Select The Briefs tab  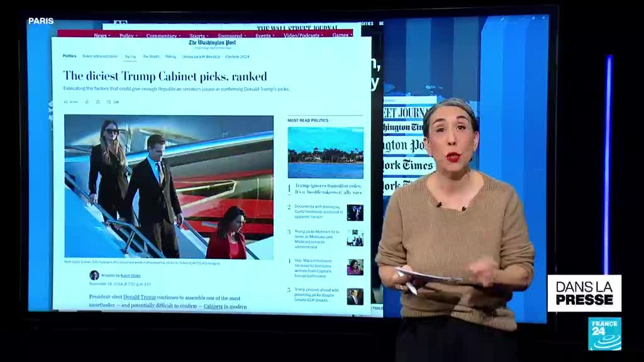click(x=151, y=57)
